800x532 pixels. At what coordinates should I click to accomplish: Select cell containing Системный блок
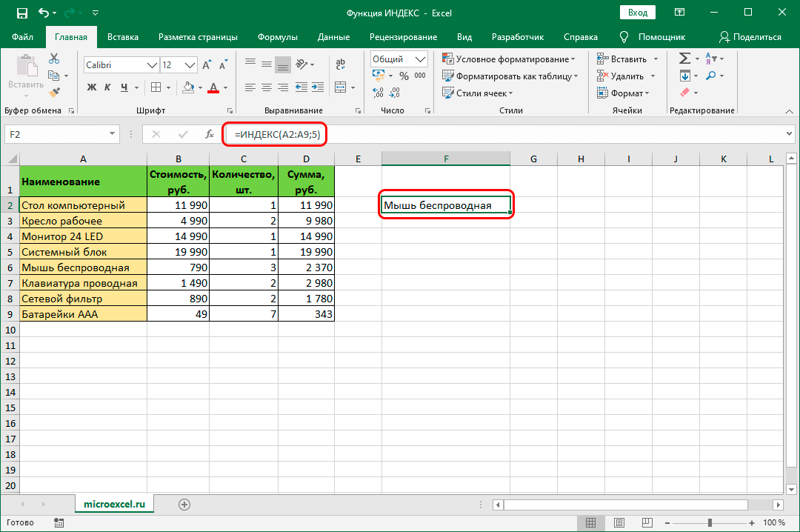83,252
